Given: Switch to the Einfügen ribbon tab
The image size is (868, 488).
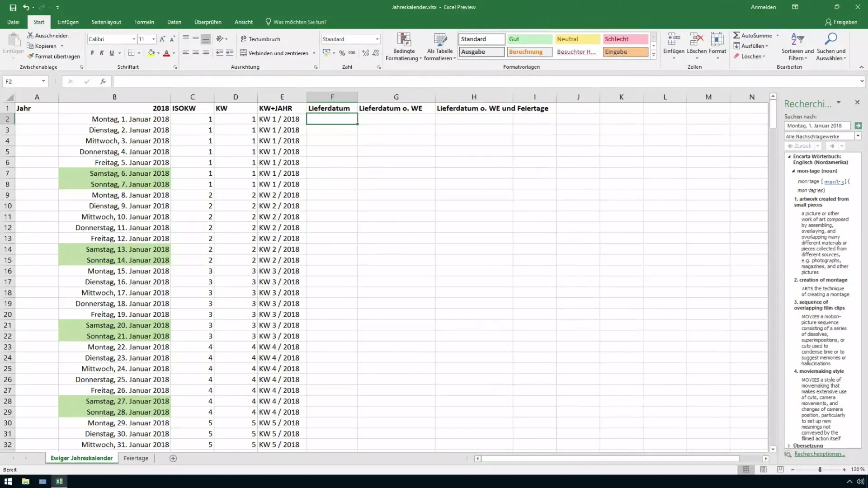Looking at the screenshot, I should click(68, 22).
